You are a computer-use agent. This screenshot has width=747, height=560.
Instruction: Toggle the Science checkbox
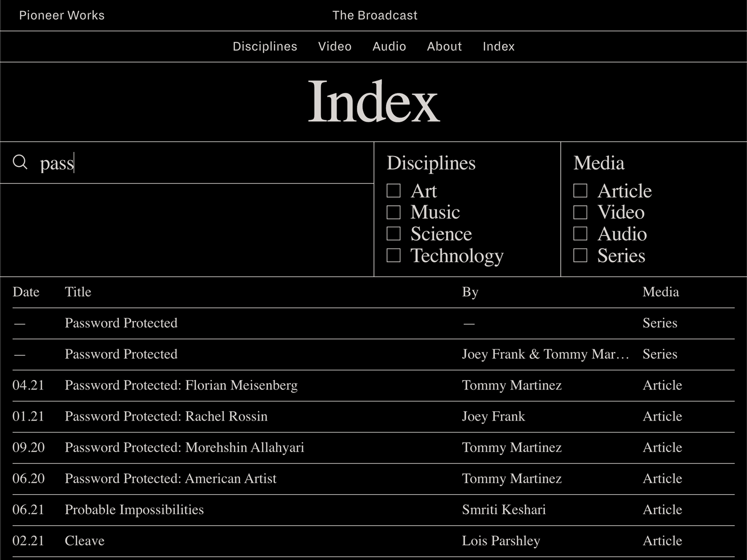[394, 234]
